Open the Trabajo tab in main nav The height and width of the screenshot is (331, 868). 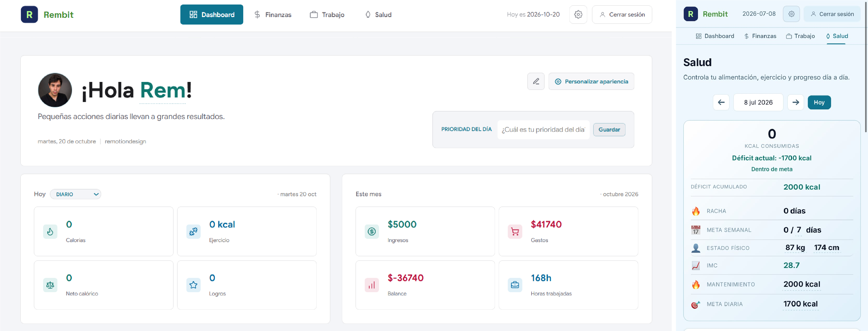coord(327,15)
